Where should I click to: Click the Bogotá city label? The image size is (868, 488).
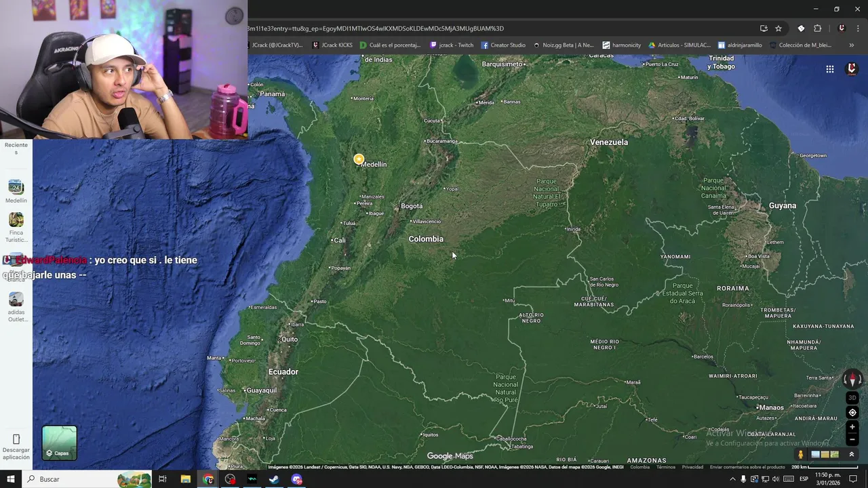[412, 206]
